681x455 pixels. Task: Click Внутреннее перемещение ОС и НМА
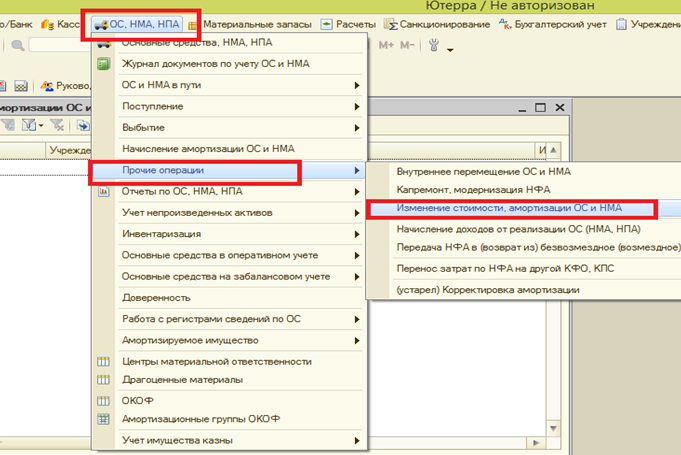coord(485,171)
